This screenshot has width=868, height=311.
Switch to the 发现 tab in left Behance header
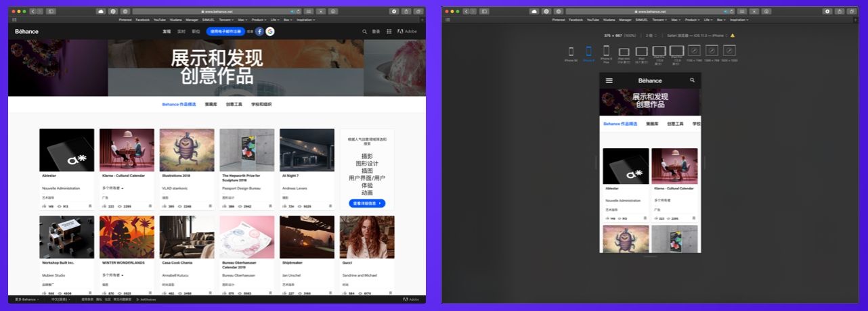tap(167, 31)
